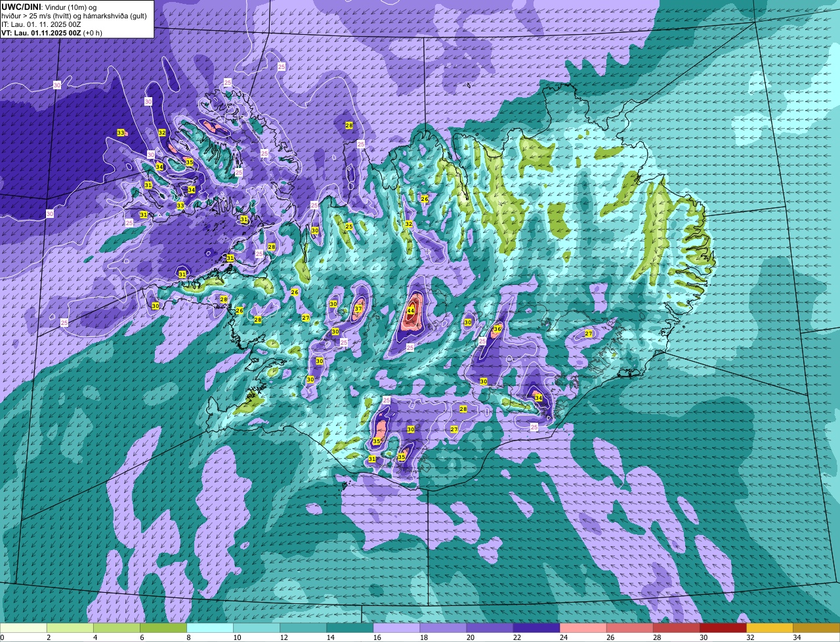Pick the 6–8 m/s olive green legend swatch
Image resolution: width=840 pixels, height=642 pixels.
163,628
